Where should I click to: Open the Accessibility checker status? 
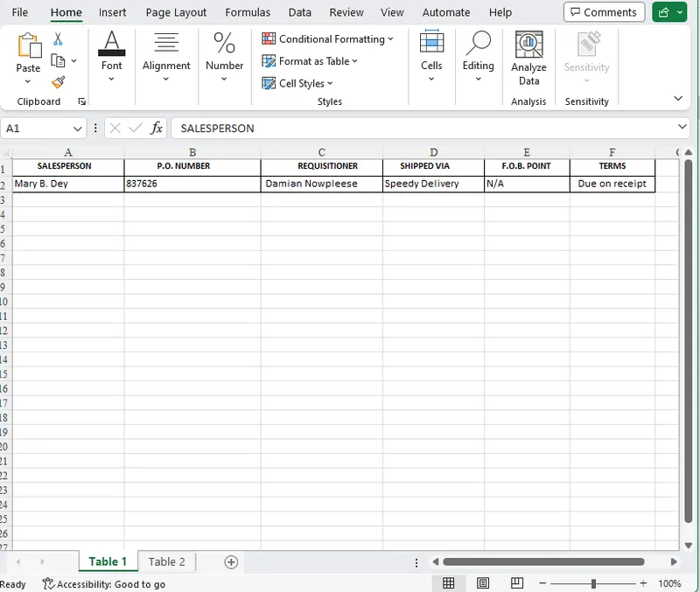coord(104,584)
